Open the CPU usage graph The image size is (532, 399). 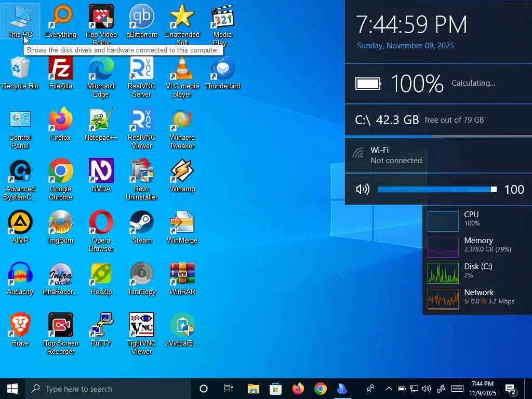tap(443, 221)
